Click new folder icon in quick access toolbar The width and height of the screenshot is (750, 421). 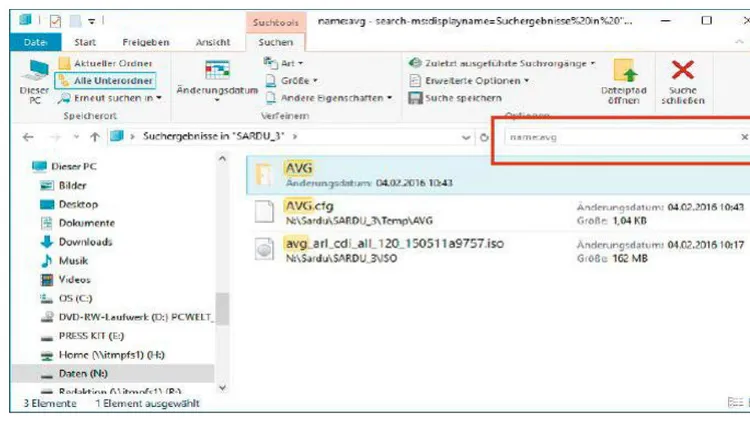tap(76, 21)
